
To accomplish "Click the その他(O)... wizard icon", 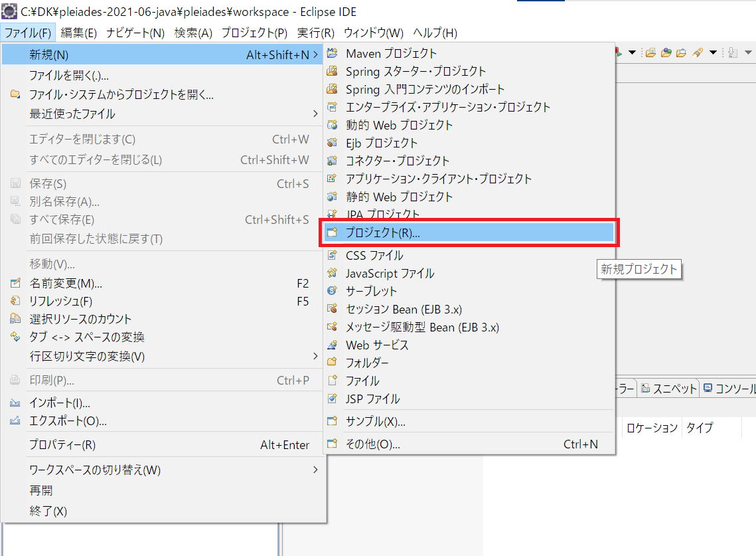I will (x=332, y=444).
